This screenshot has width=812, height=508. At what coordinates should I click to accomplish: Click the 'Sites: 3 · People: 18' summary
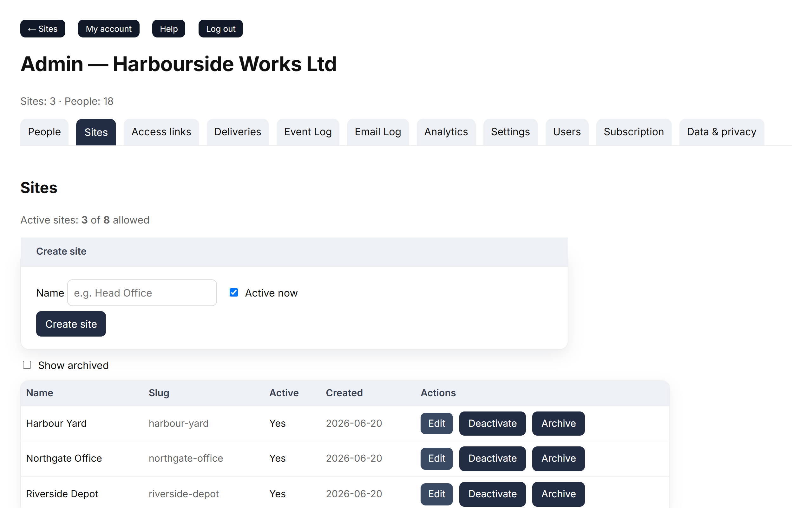pyautogui.click(x=67, y=101)
